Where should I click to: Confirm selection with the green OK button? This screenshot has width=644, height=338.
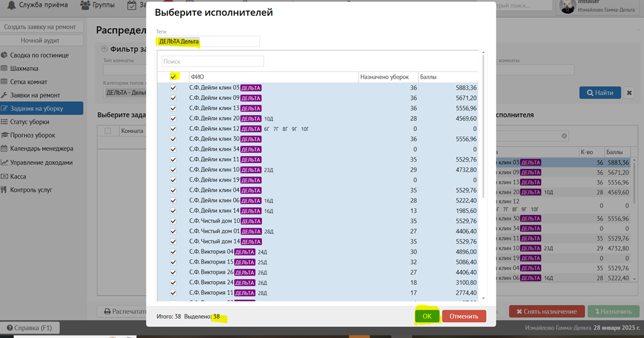click(x=427, y=316)
